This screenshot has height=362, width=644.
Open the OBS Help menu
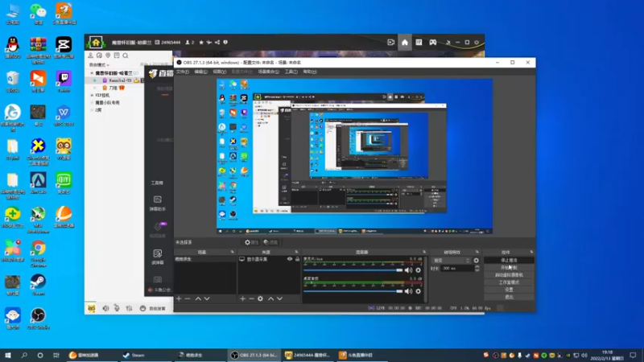click(310, 72)
